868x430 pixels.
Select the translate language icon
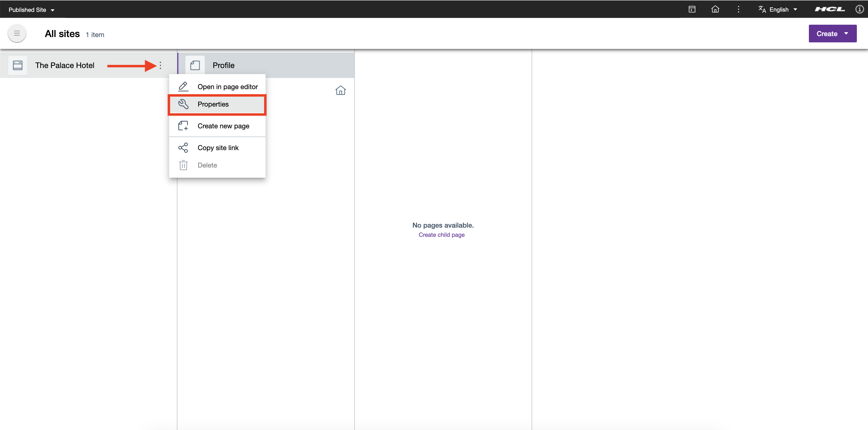(762, 9)
